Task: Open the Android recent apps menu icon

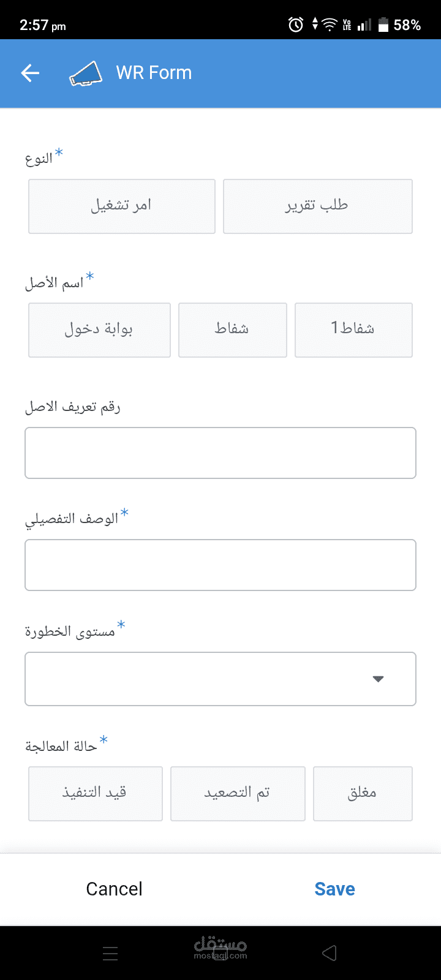Action: click(110, 953)
